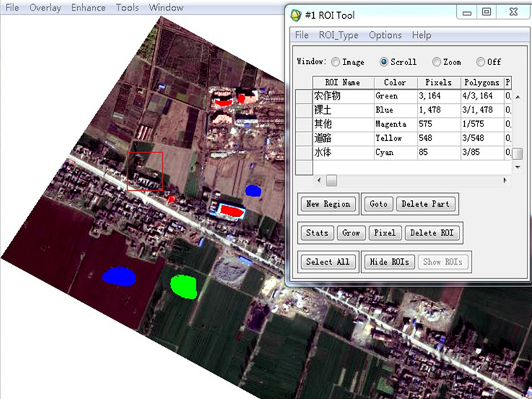The width and height of the screenshot is (532, 399).
Task: Click the Pixels column header
Action: (439, 82)
